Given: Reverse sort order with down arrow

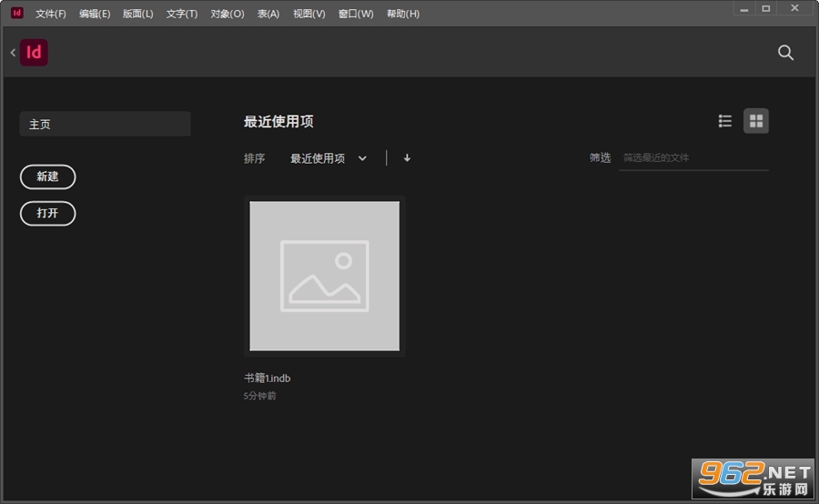Looking at the screenshot, I should [x=407, y=157].
